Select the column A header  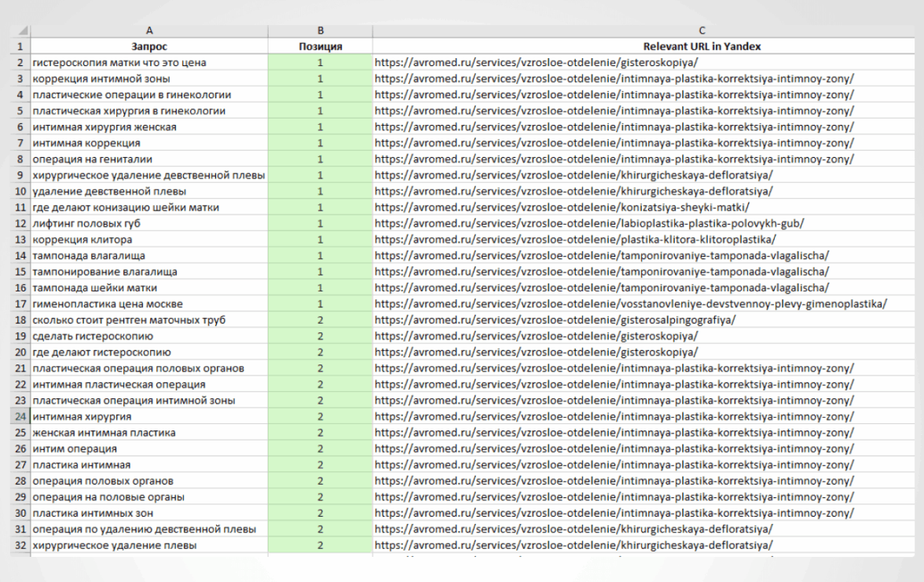click(x=148, y=31)
